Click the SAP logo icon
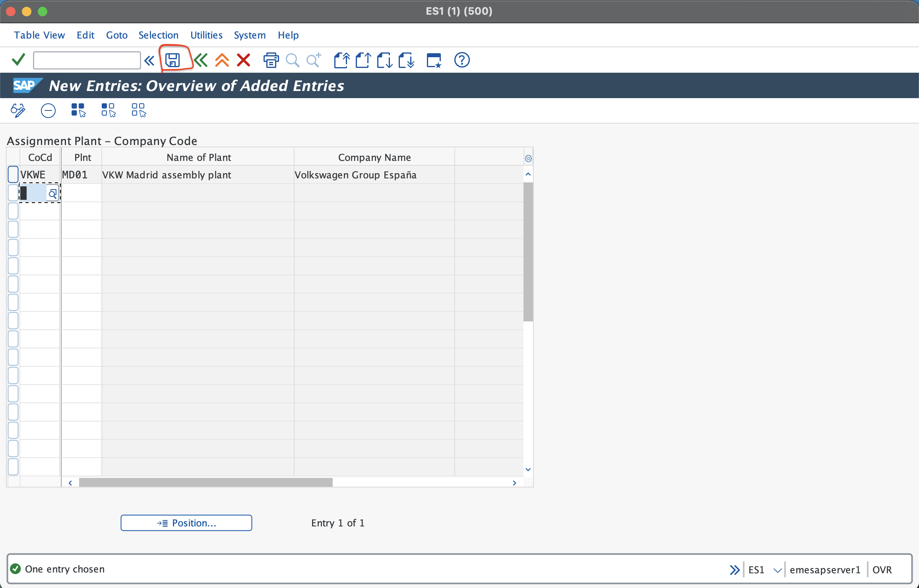The width and height of the screenshot is (919, 588). (x=27, y=85)
